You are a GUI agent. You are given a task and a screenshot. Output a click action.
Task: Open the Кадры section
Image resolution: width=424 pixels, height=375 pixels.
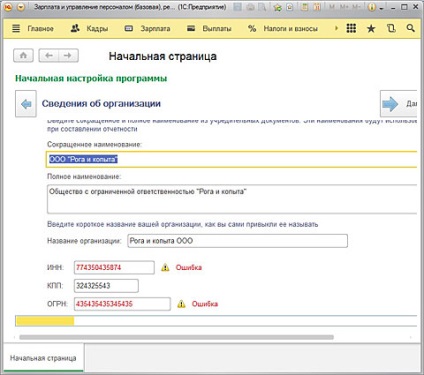point(97,29)
